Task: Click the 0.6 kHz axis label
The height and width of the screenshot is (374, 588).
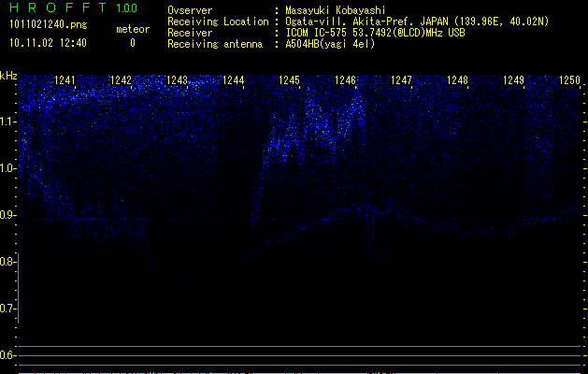Action: click(x=7, y=355)
